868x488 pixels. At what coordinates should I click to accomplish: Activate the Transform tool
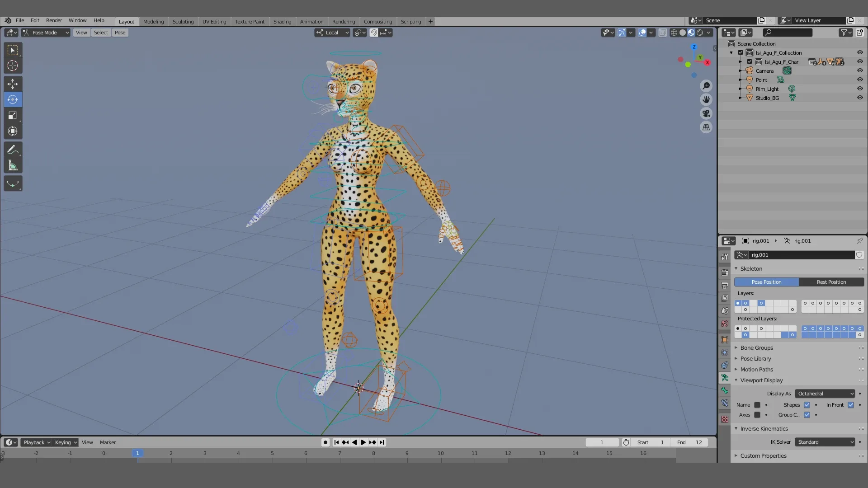coord(13,131)
